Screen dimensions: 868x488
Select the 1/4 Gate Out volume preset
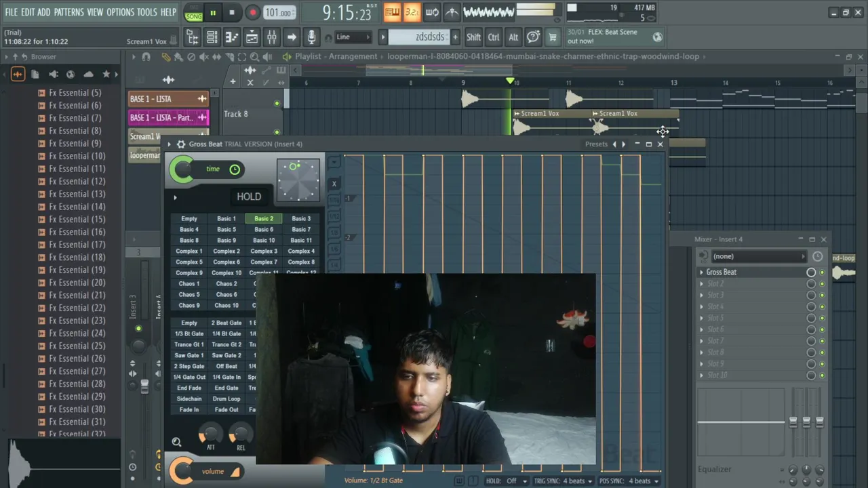click(x=189, y=378)
